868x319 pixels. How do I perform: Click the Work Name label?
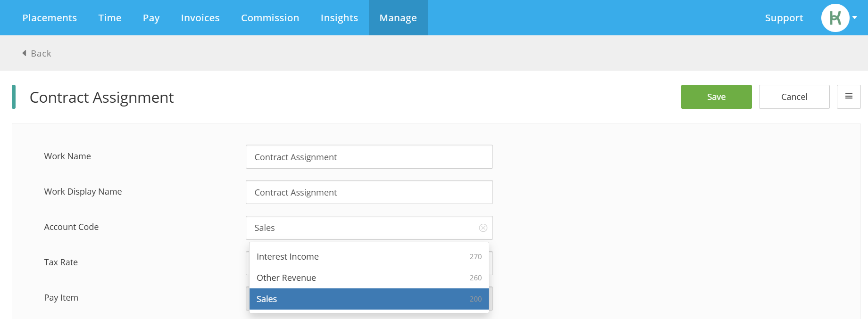click(x=67, y=156)
